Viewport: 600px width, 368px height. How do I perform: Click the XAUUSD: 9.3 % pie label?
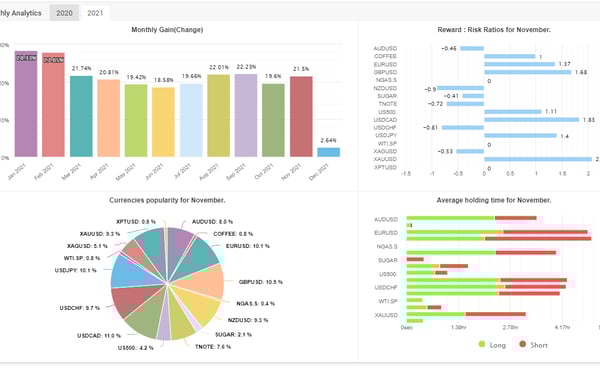[x=100, y=234]
